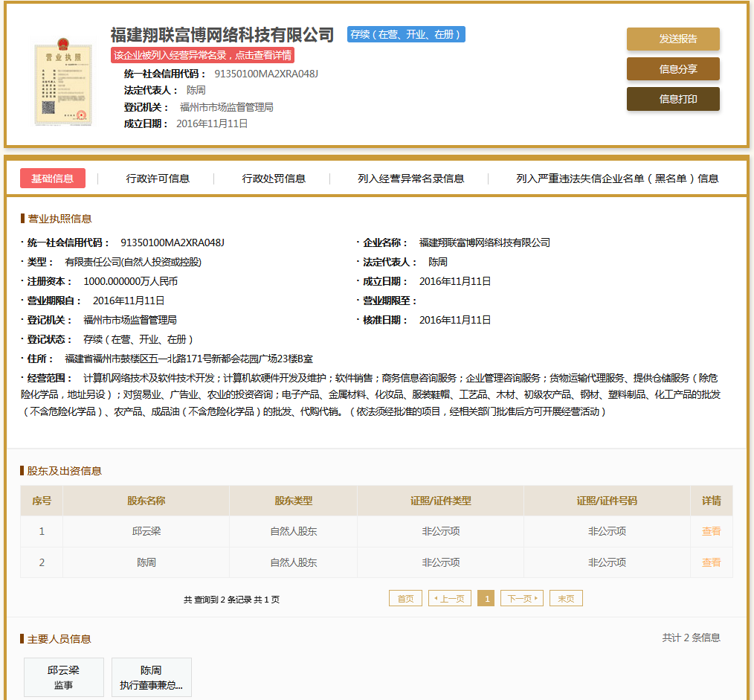Go to 首页 in shareholder pagination
This screenshot has width=754, height=700.
(x=405, y=599)
